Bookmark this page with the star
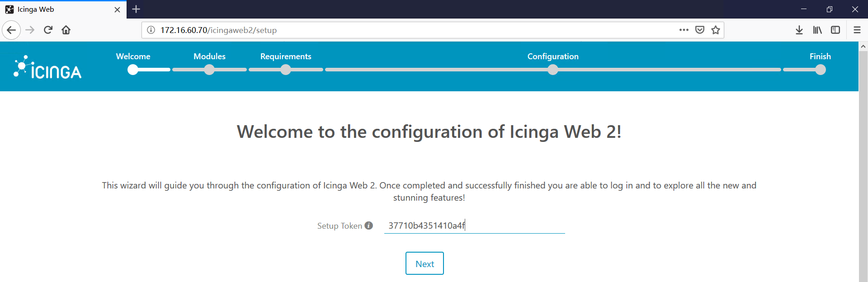 [x=716, y=30]
